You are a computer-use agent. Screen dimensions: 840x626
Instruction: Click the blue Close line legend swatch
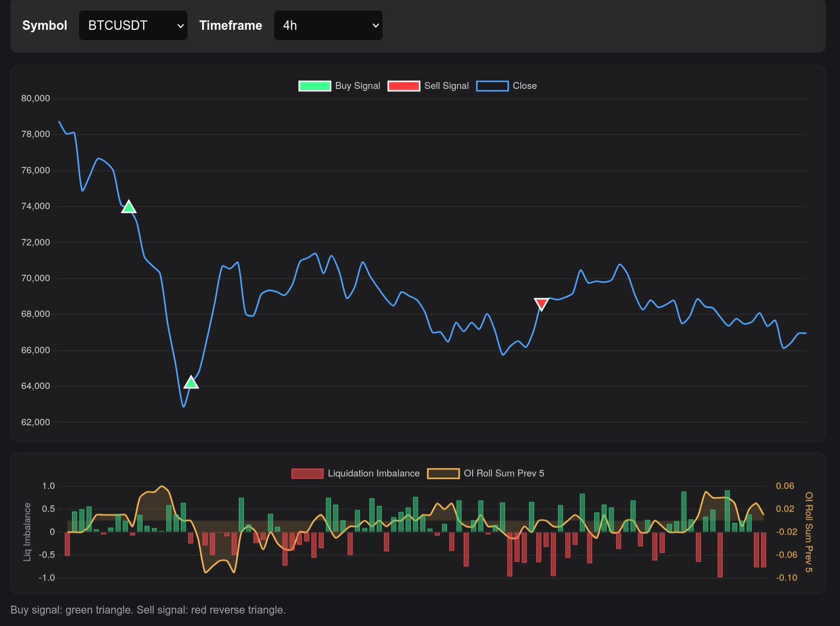tap(492, 85)
